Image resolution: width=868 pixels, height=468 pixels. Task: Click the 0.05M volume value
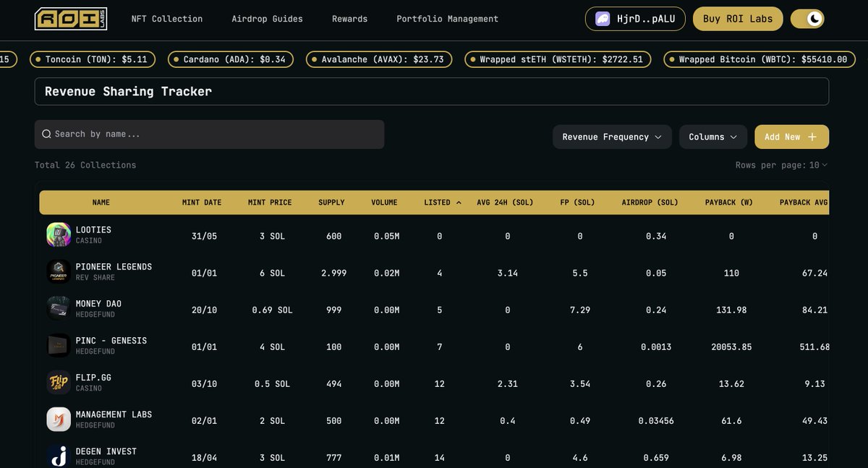[x=387, y=237]
